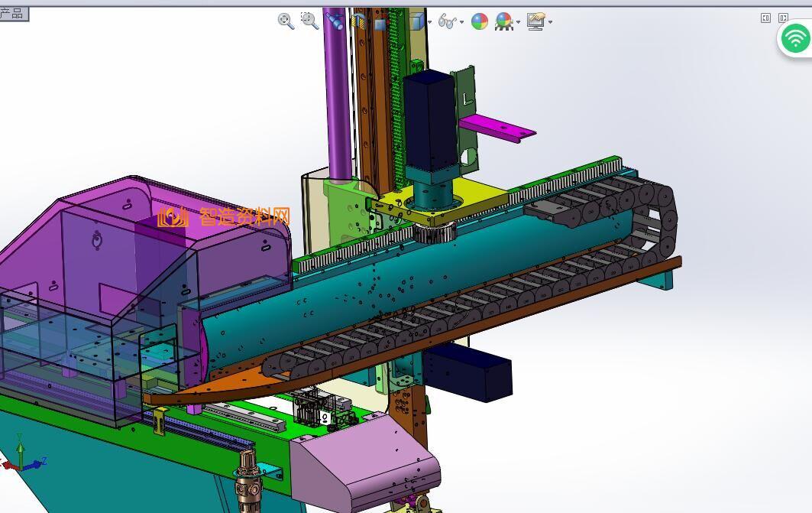Expand the Hide/Show Items dropdown arrow
The image size is (812, 513).
461,22
